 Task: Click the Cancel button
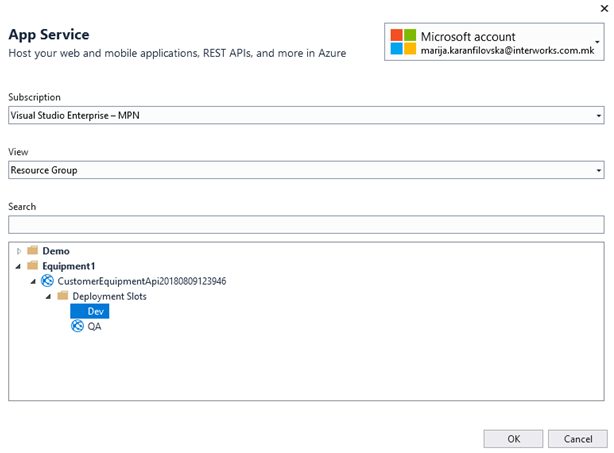pos(578,439)
